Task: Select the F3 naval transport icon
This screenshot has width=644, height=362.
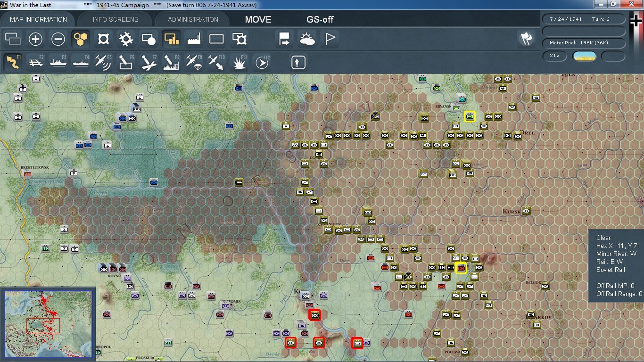Action: pos(58,62)
